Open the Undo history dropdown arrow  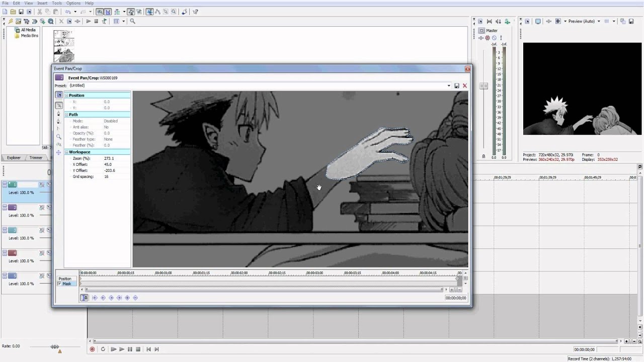[75, 12]
